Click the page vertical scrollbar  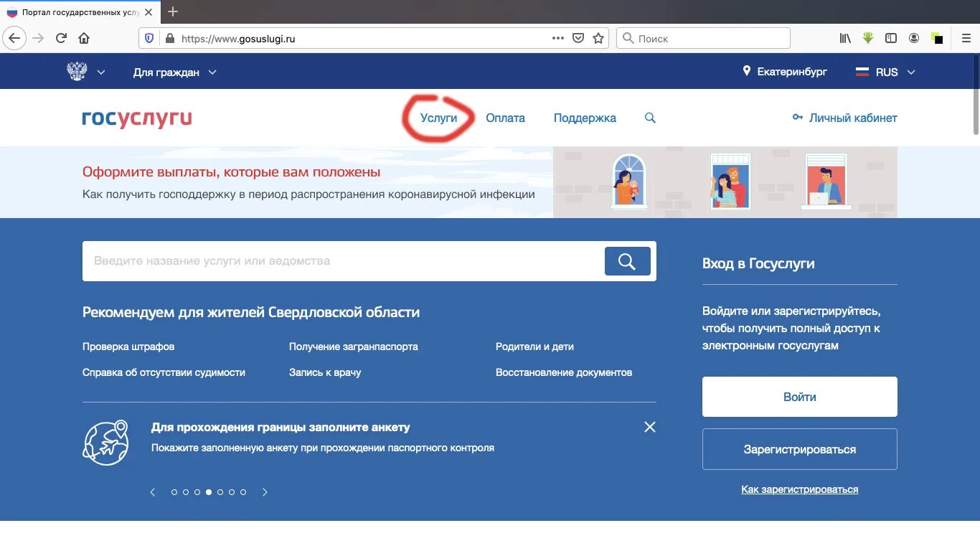click(976, 93)
